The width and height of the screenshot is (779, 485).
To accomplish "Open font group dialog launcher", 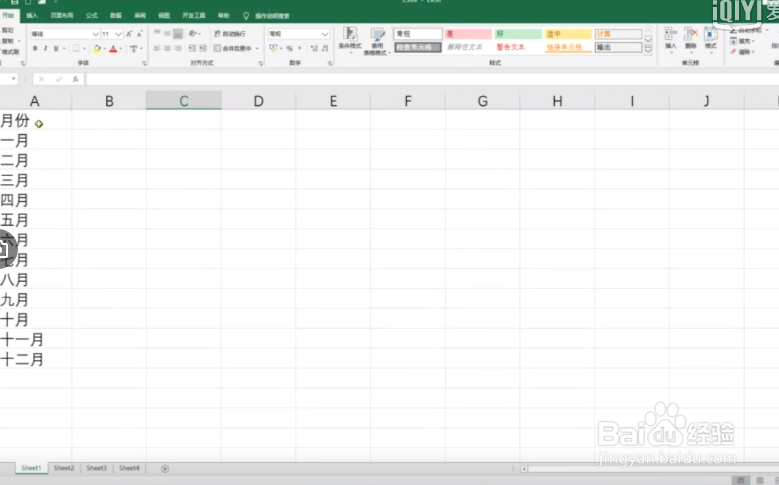I will click(x=145, y=64).
